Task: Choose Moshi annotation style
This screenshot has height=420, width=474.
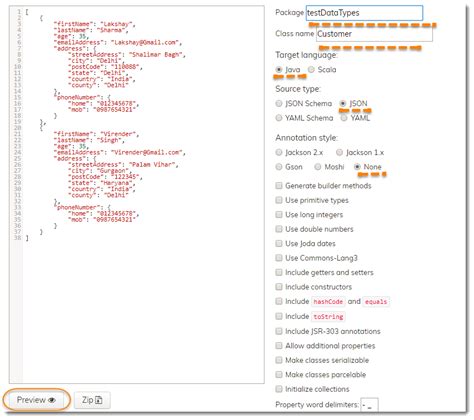Action: pos(318,167)
